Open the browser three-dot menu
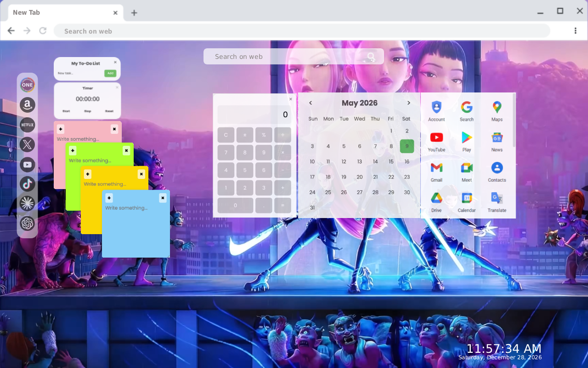Screen dimensions: 588x368 point(575,31)
